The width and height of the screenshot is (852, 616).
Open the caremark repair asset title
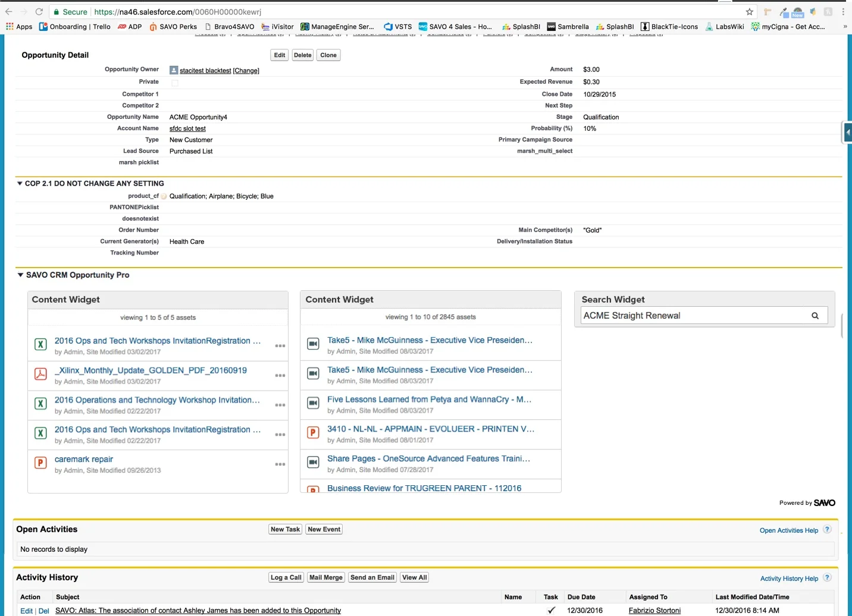(x=84, y=459)
